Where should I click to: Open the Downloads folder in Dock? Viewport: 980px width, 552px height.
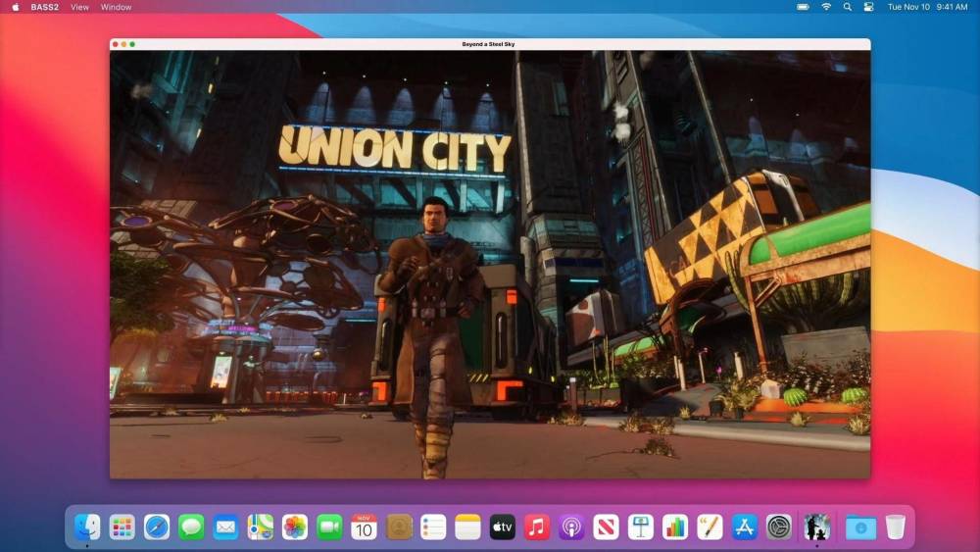pos(860,527)
